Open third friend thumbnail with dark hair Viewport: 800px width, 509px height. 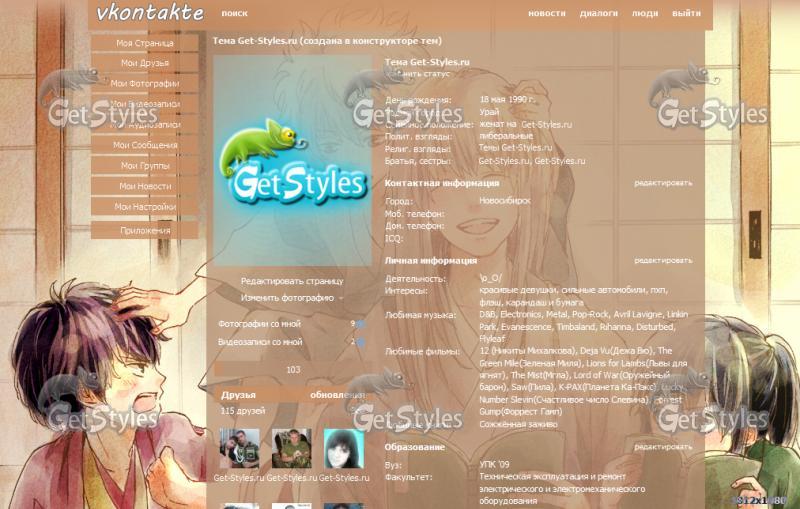coord(344,448)
